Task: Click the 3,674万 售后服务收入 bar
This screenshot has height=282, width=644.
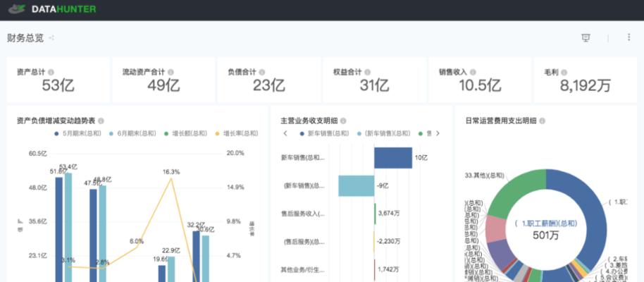Action: [375, 214]
